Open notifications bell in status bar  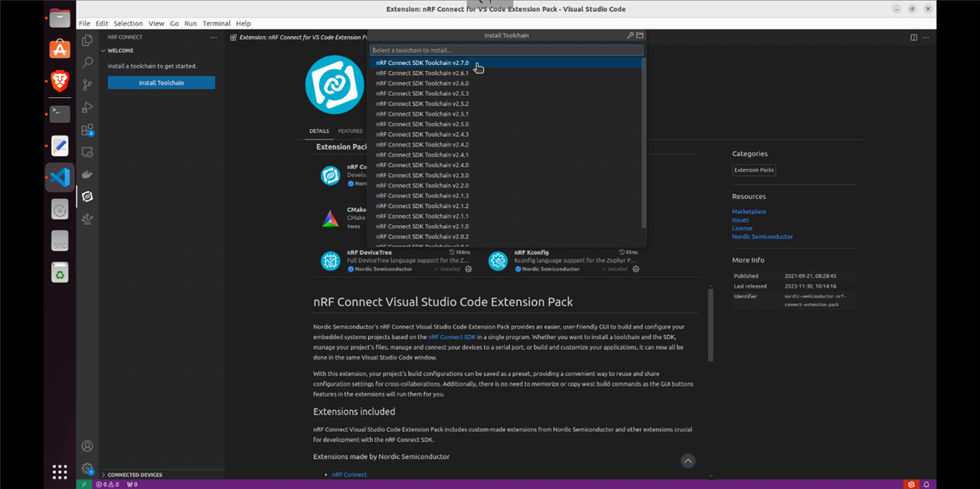(926, 484)
